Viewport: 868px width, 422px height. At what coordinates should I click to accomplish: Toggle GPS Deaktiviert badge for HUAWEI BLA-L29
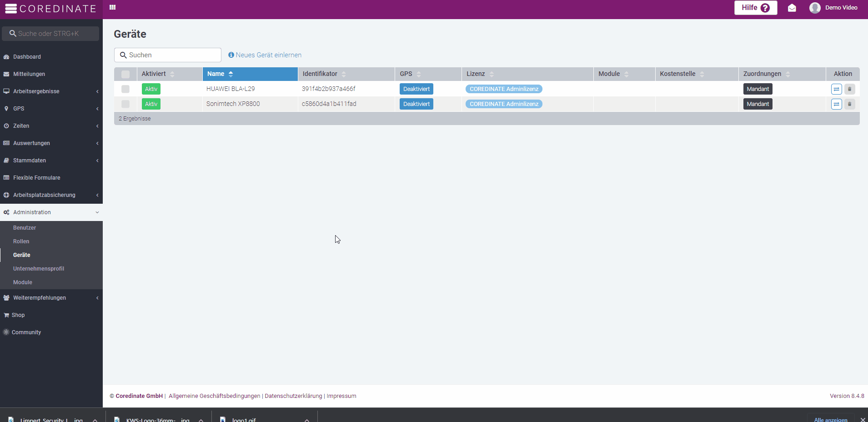[x=416, y=89]
